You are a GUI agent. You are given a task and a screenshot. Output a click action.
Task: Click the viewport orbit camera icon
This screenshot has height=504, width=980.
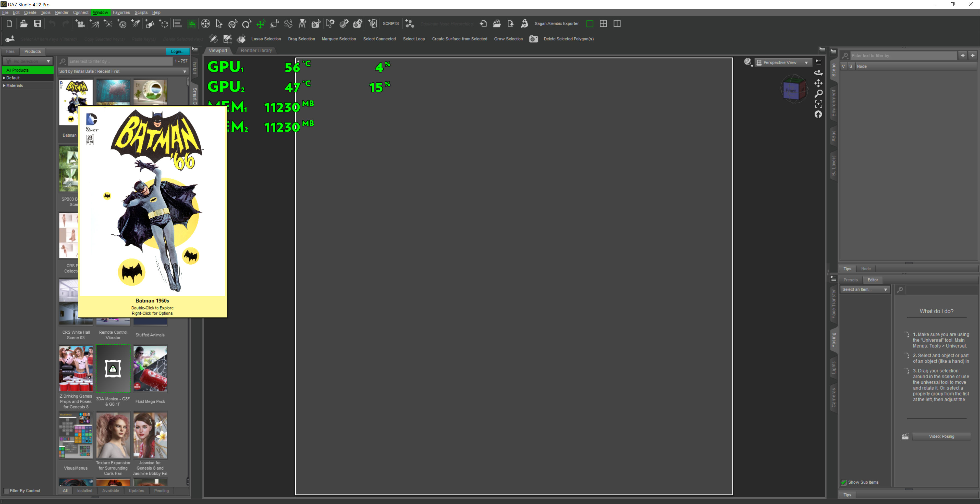818,73
